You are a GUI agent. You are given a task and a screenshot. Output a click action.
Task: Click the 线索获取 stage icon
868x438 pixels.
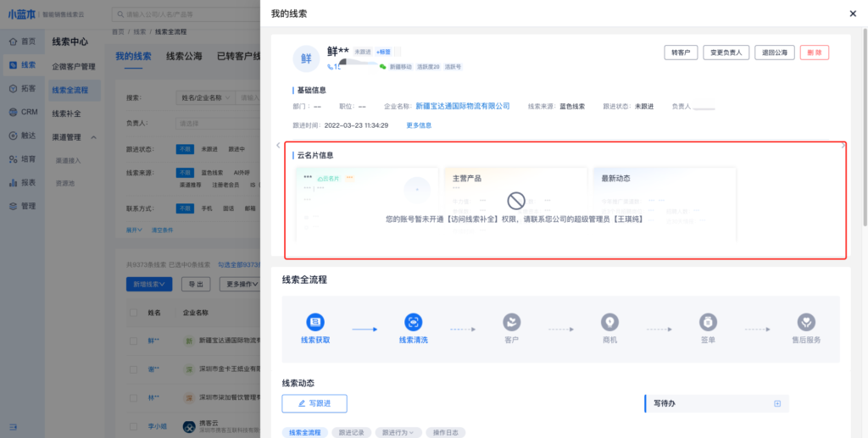315,322
